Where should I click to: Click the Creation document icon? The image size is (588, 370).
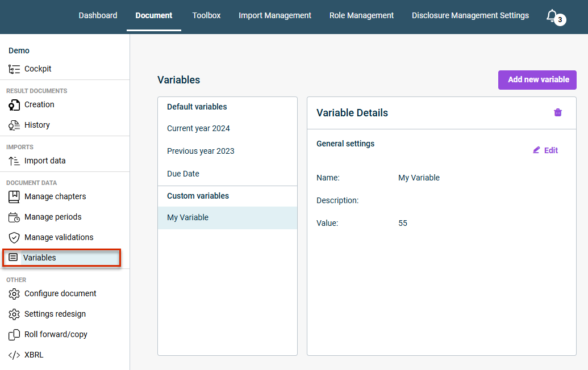14,105
